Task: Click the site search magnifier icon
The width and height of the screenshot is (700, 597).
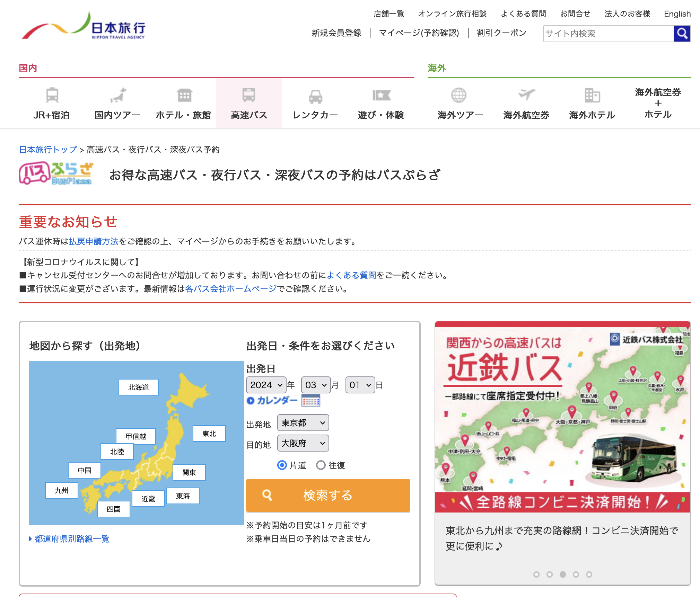Action: point(682,34)
